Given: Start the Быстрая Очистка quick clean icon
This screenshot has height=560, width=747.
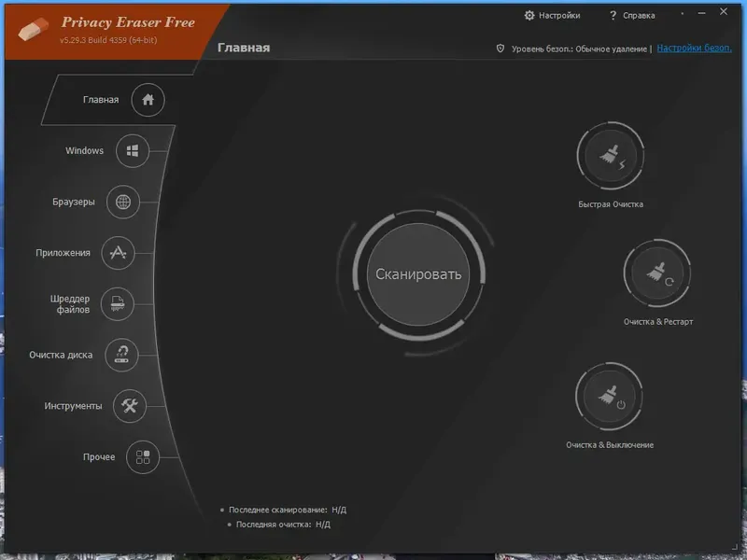Looking at the screenshot, I should pyautogui.click(x=611, y=156).
